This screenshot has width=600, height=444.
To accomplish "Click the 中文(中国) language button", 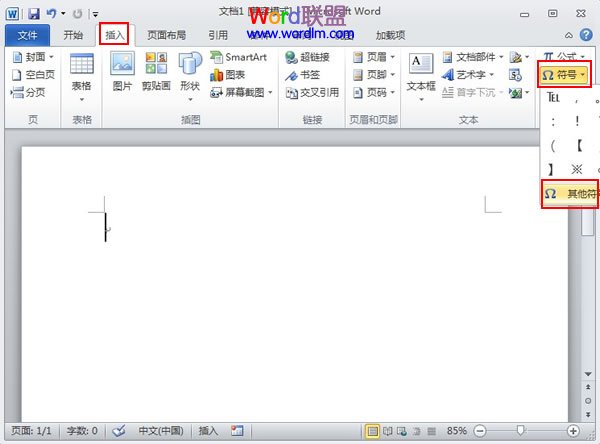I will tap(160, 431).
